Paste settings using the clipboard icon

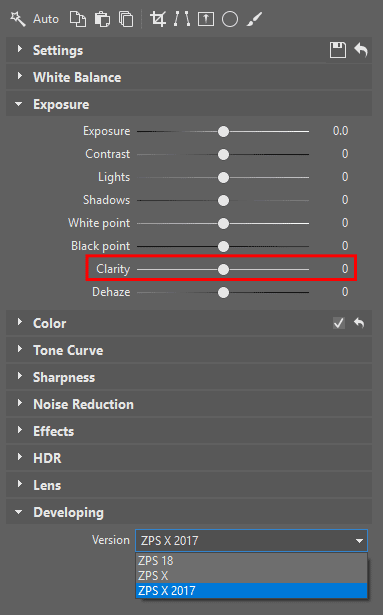[102, 19]
